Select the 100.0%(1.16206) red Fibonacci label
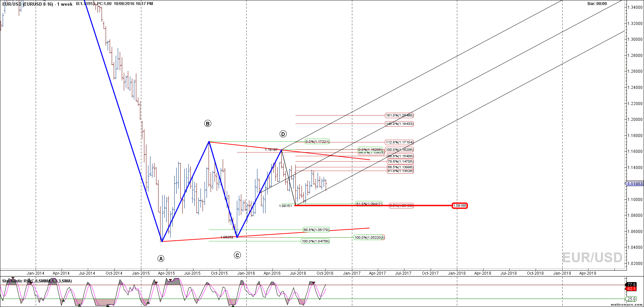Viewport: 644px width, 307px height. pyautogui.click(x=399, y=150)
